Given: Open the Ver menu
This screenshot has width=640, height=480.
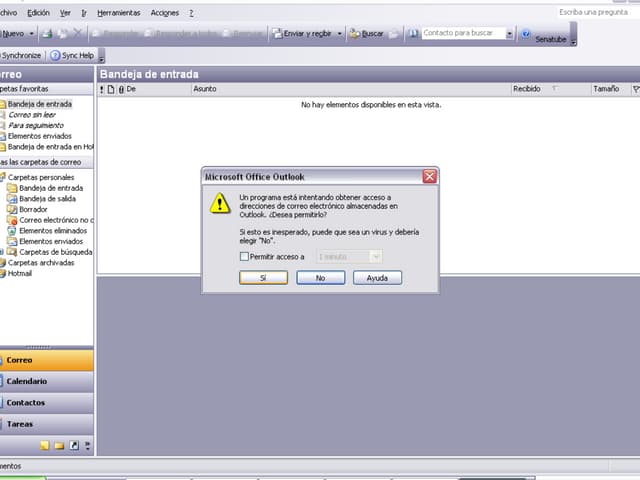Looking at the screenshot, I should [65, 13].
